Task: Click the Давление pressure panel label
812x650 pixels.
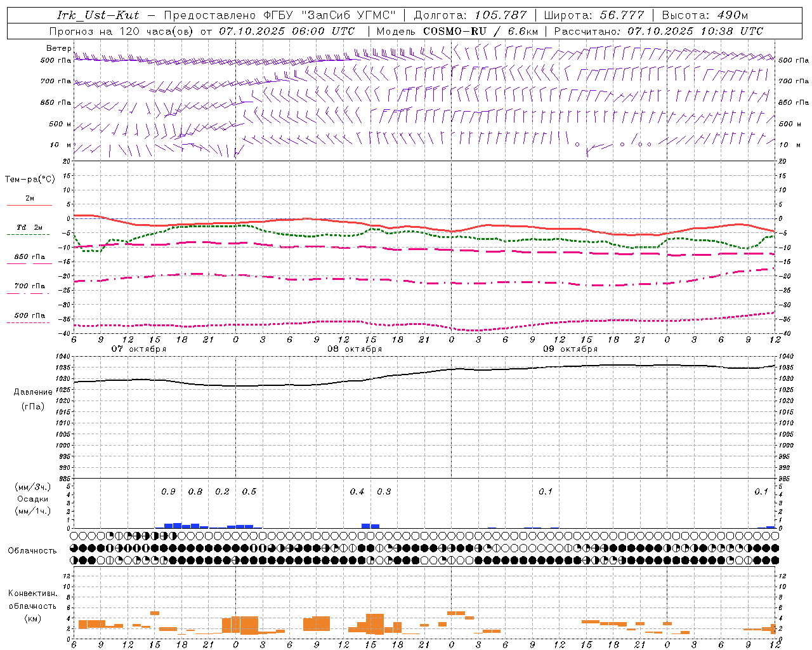Action: pyautogui.click(x=33, y=392)
